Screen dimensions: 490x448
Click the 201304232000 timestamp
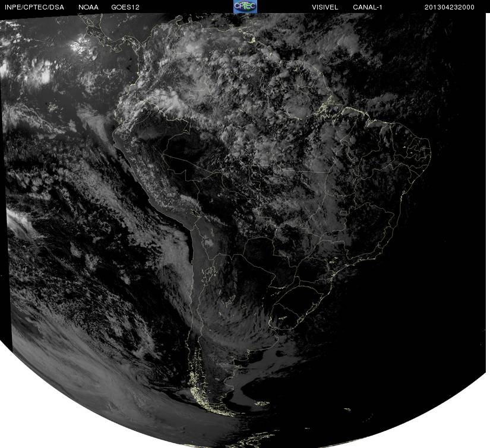tap(450, 7)
